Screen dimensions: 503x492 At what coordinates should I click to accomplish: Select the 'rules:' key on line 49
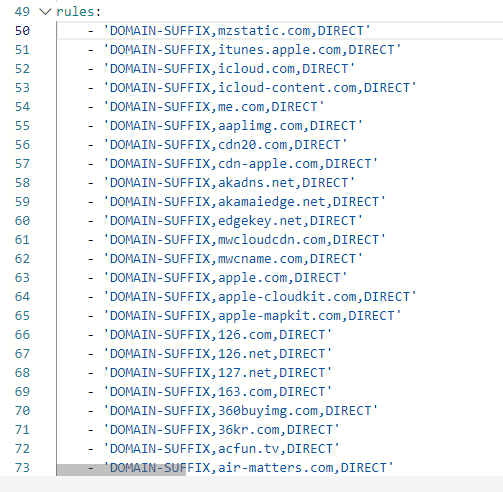coord(79,12)
